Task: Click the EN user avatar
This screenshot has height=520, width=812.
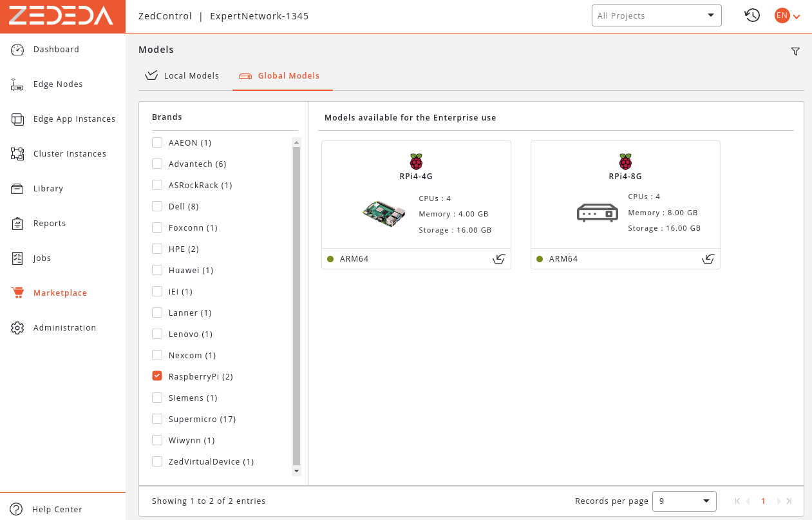Action: [x=782, y=15]
